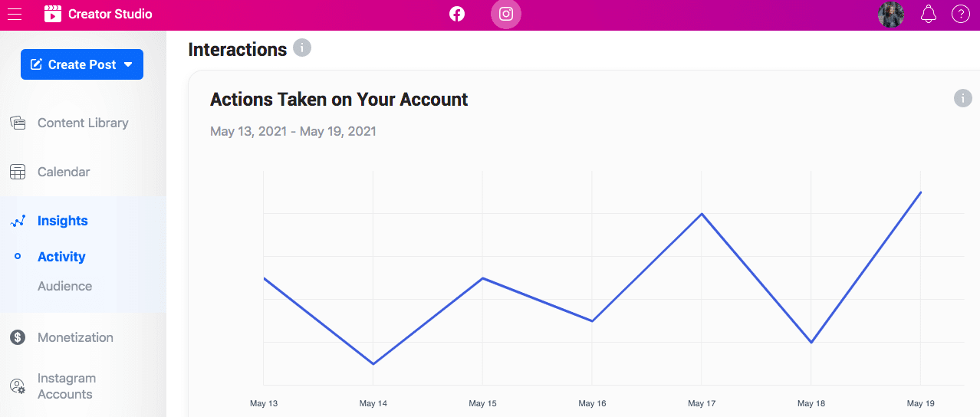Click the May 19 data point on chart
Image resolution: width=980 pixels, height=417 pixels.
(920, 192)
